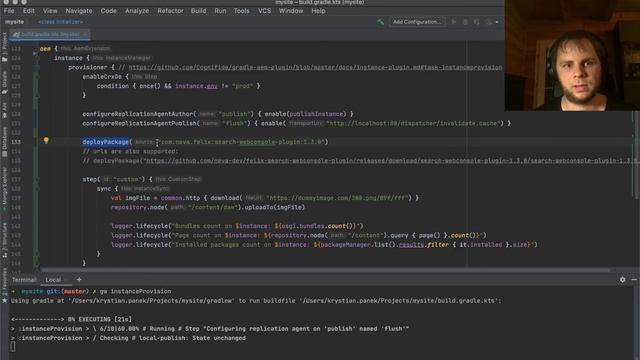Open the Ant tool window sidebar button

point(4,110)
